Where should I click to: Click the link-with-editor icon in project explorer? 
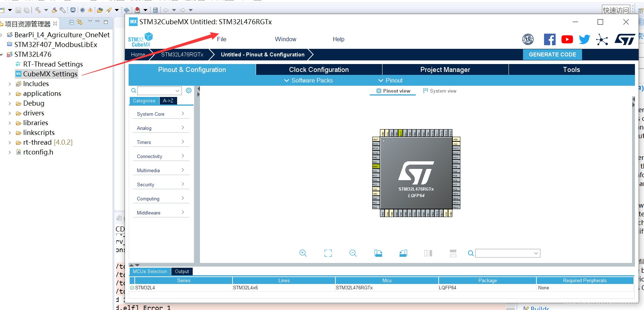pyautogui.click(x=80, y=22)
